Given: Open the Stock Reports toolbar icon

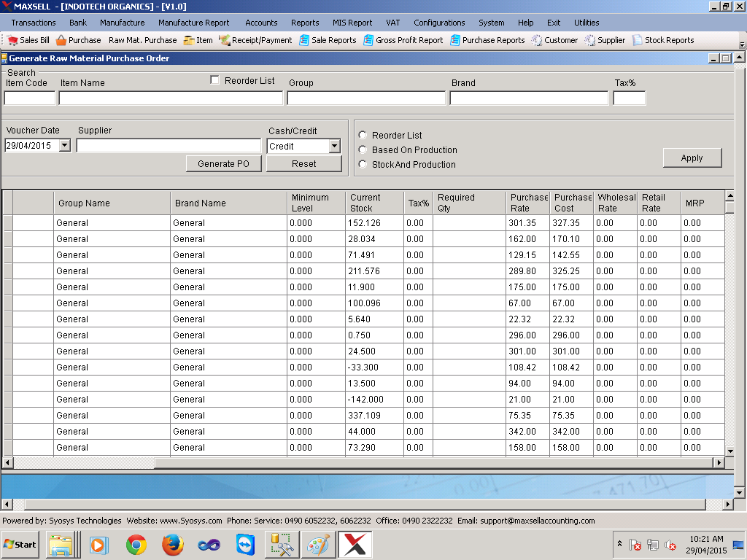Looking at the screenshot, I should tap(637, 41).
